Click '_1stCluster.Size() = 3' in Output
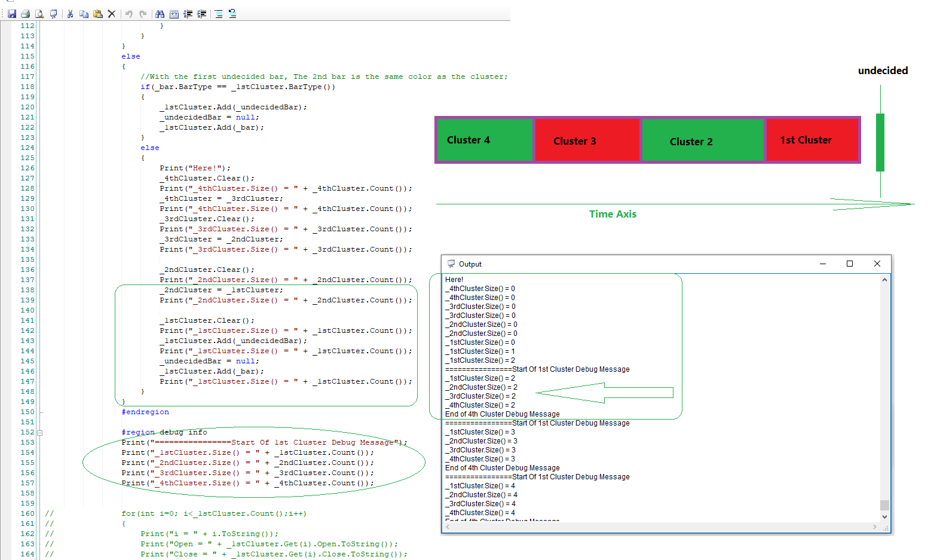Image resolution: width=937 pixels, height=560 pixels. tap(480, 432)
